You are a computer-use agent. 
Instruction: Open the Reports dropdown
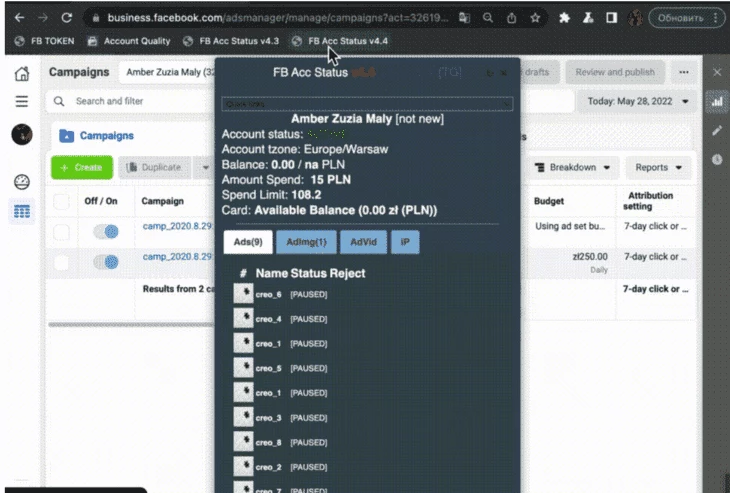[x=658, y=167]
